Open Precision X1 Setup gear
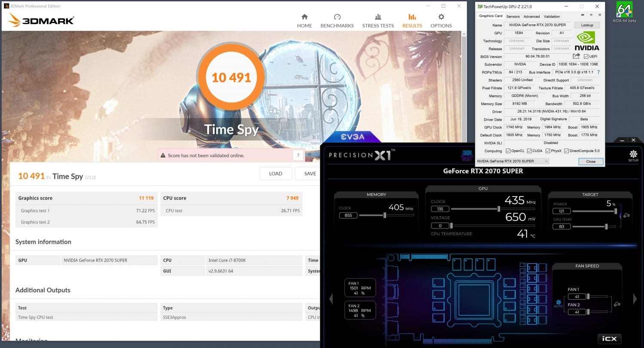 click(633, 155)
